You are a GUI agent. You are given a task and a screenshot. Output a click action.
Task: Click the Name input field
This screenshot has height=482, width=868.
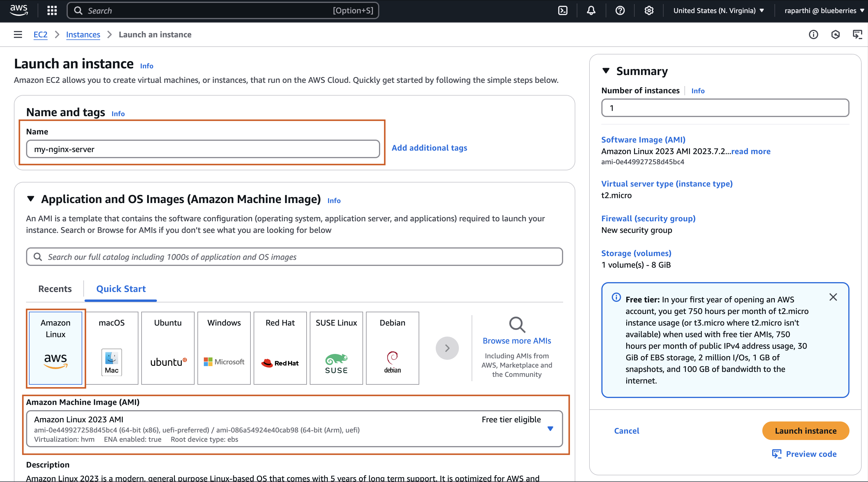[203, 149]
